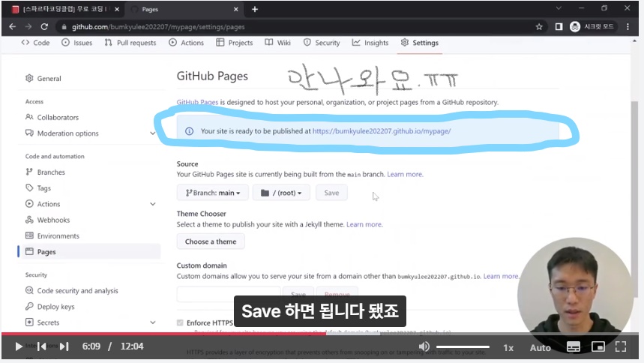Skip to previous video track
Screen dimensions: 644x363
(x=41, y=346)
